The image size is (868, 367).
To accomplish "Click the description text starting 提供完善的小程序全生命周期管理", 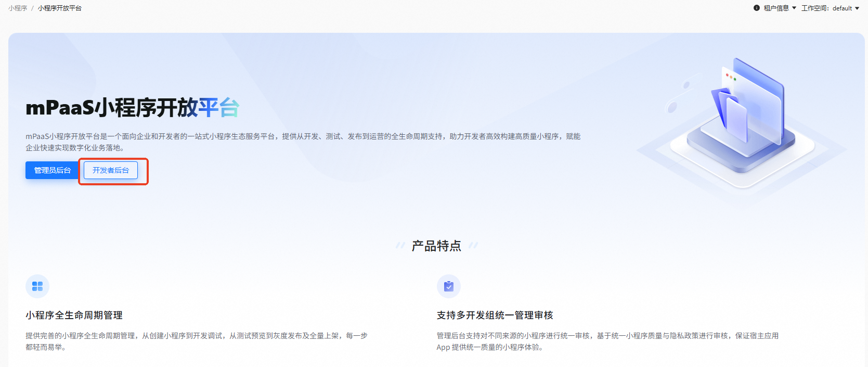I will click(197, 341).
